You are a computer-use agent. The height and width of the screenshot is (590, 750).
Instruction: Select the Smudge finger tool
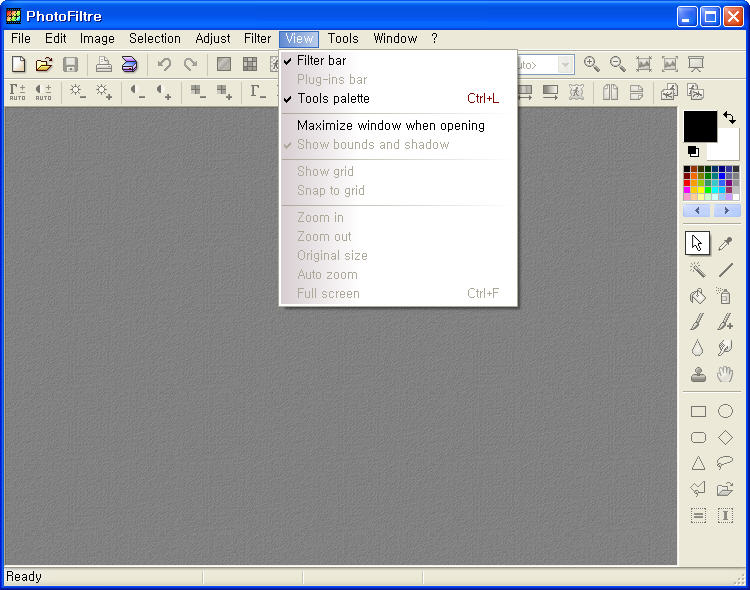click(x=725, y=348)
